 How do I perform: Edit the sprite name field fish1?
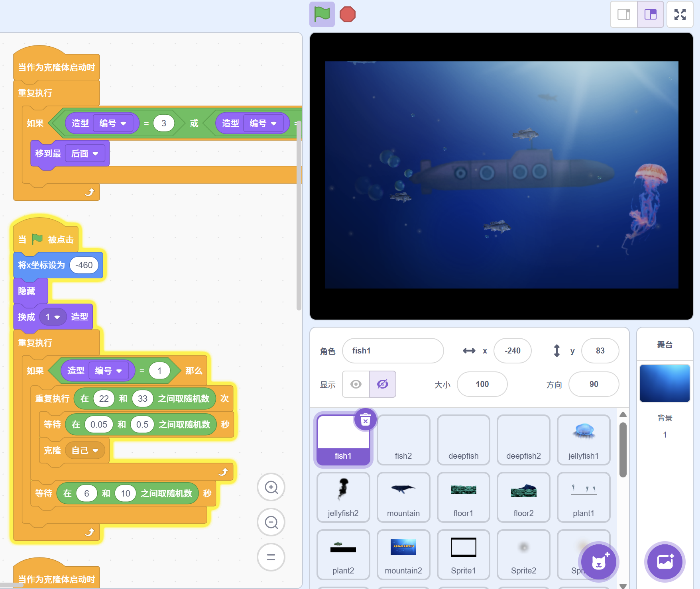393,351
